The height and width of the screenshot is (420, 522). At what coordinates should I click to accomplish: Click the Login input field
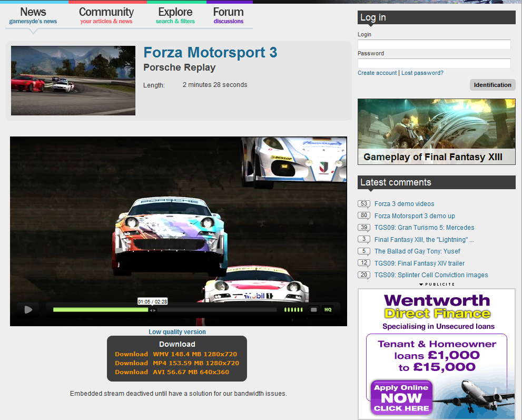click(434, 44)
